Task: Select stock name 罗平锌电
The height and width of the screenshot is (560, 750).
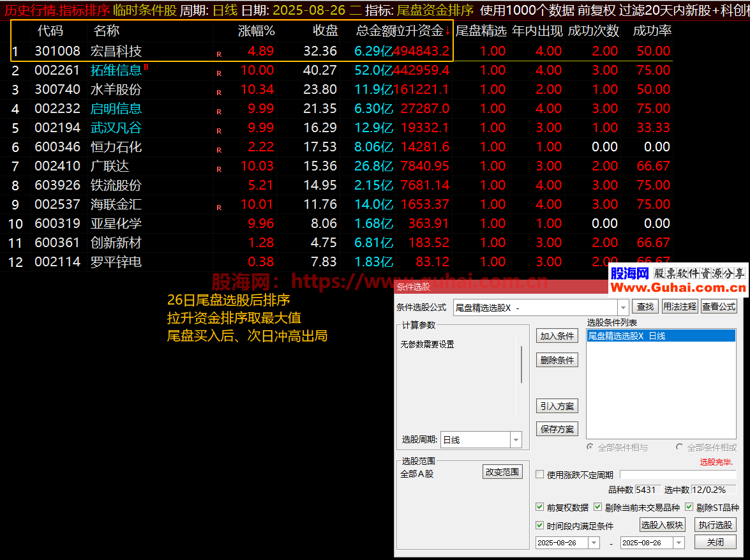Action: coord(116,261)
